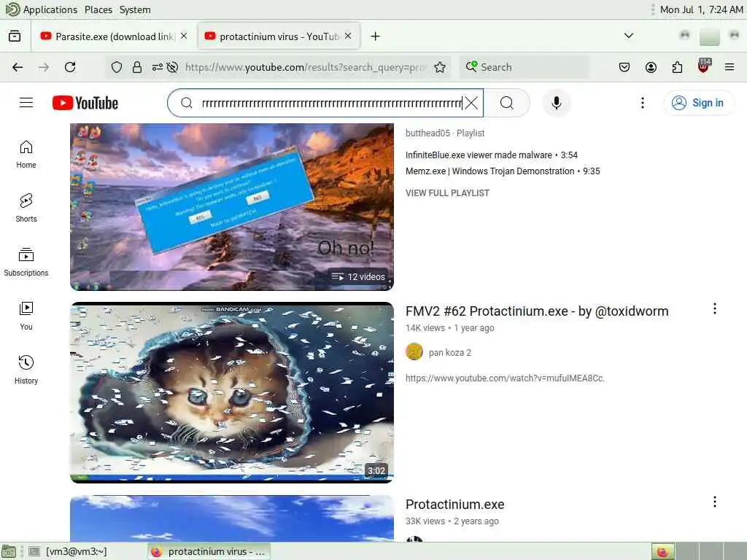Open site permissions icon in address bar

pos(158,67)
